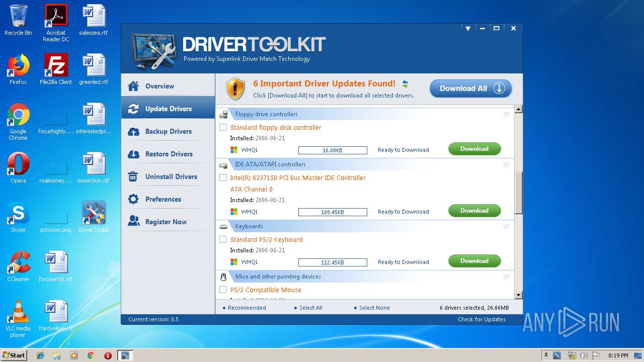644x362 pixels.
Task: Click the 16.88KB download progress bar
Action: point(333,150)
